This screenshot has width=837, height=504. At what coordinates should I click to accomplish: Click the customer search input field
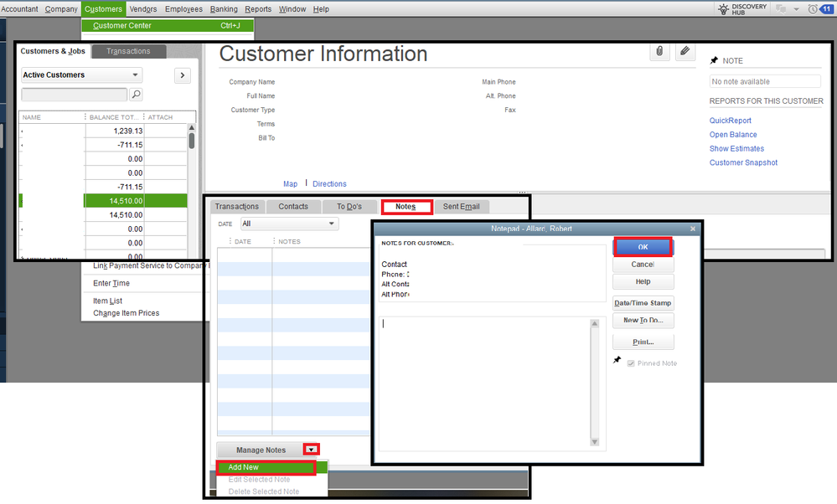tap(75, 95)
